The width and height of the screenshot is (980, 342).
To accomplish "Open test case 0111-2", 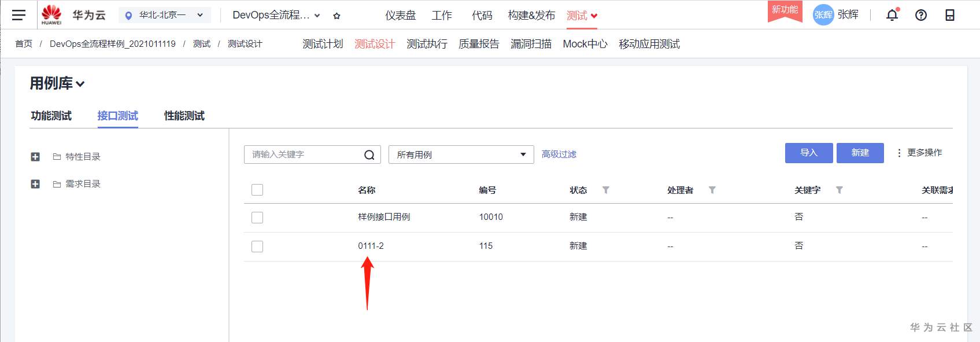I will 371,246.
